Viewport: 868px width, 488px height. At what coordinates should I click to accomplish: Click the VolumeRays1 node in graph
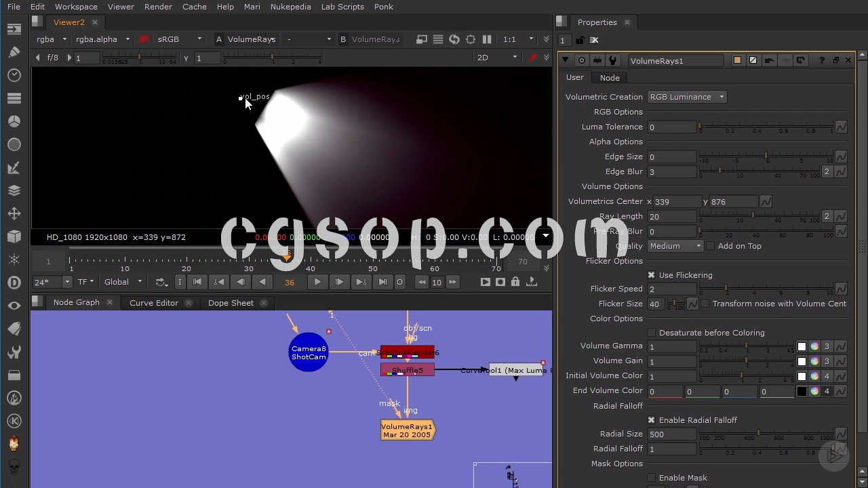[x=408, y=430]
